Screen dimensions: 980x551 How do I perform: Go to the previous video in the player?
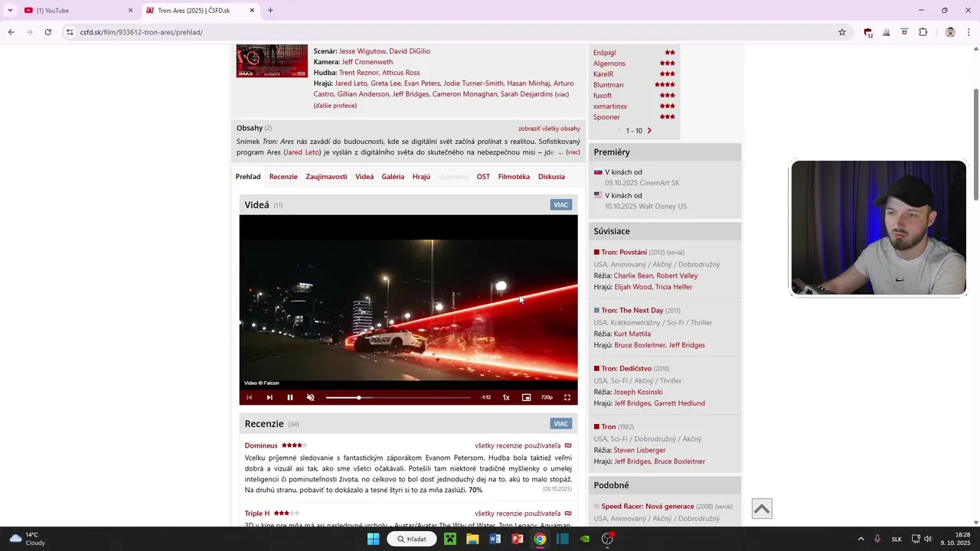[249, 397]
